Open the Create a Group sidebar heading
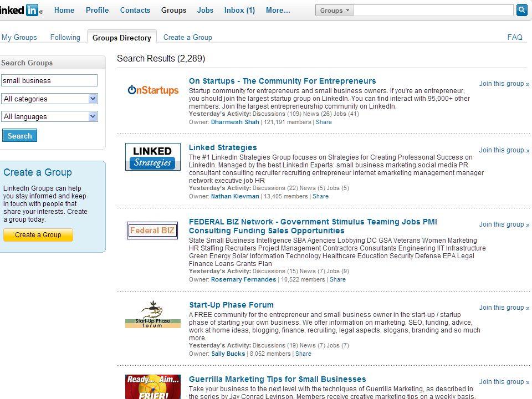Image resolution: width=532 pixels, height=399 pixels. (38, 172)
